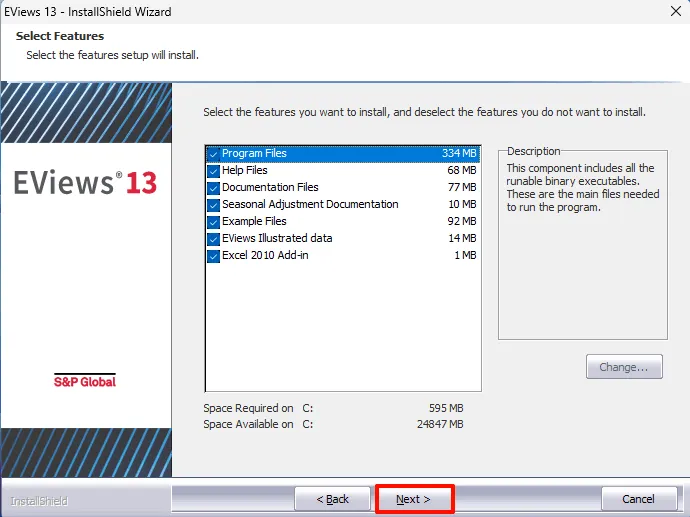This screenshot has width=690, height=517.
Task: Click the EViews 13 logo
Action: click(85, 182)
